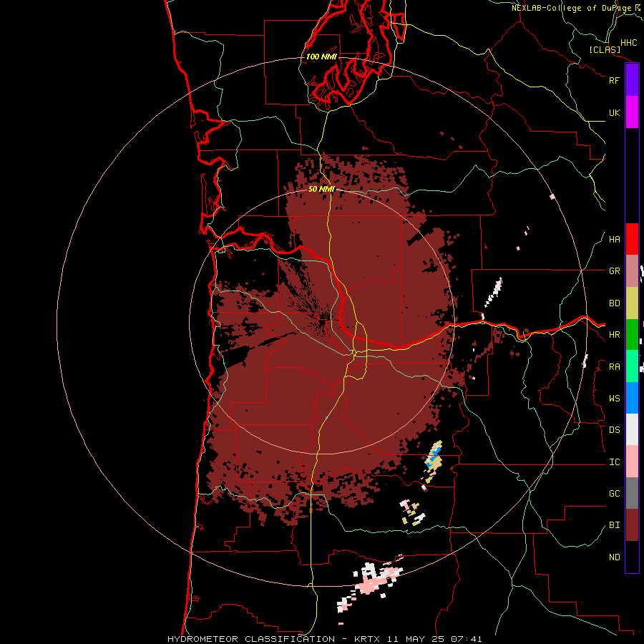This screenshot has height=644, width=644.
Task: Click the KRTX station identifier
Action: pyautogui.click(x=369, y=639)
